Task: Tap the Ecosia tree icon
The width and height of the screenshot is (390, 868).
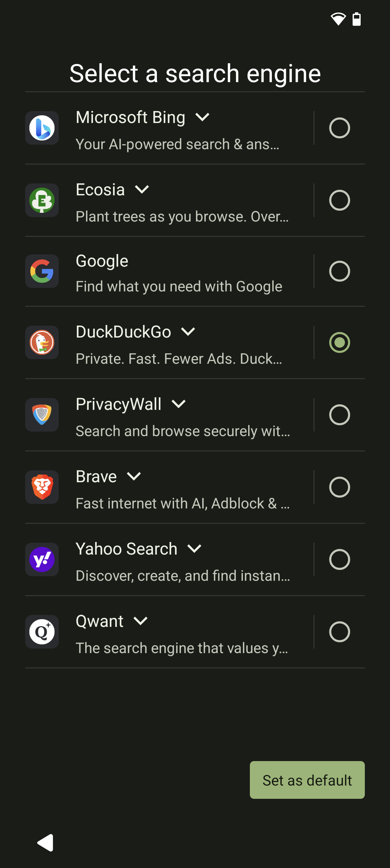Action: click(42, 200)
